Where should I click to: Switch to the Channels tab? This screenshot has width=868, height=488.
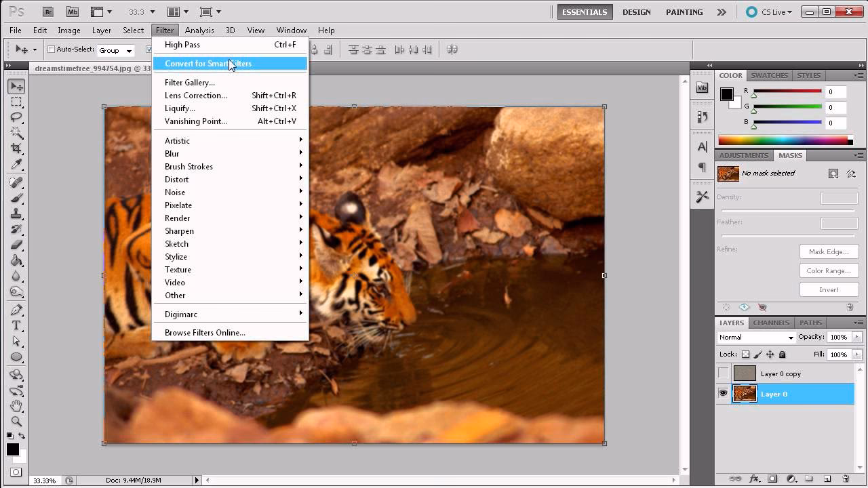coord(770,323)
